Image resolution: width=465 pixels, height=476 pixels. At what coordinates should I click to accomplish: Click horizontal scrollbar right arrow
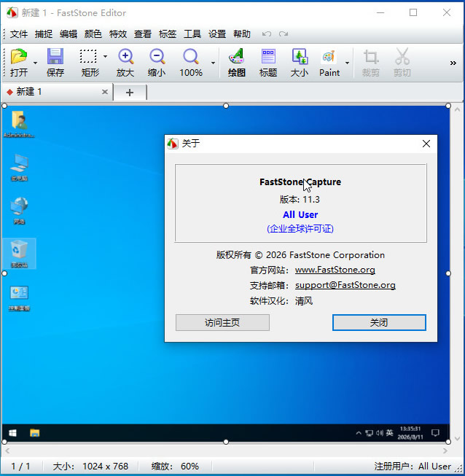[445, 450]
